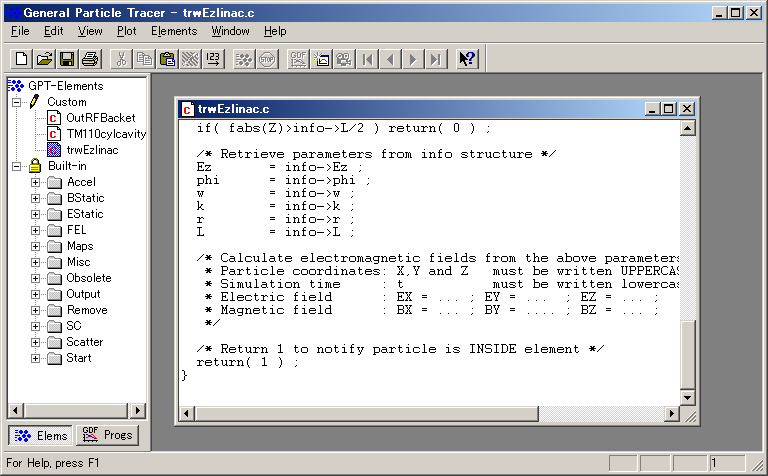Screen dimensions: 768x476
Task: Click the context help arrow icon
Action: pyautogui.click(x=467, y=59)
